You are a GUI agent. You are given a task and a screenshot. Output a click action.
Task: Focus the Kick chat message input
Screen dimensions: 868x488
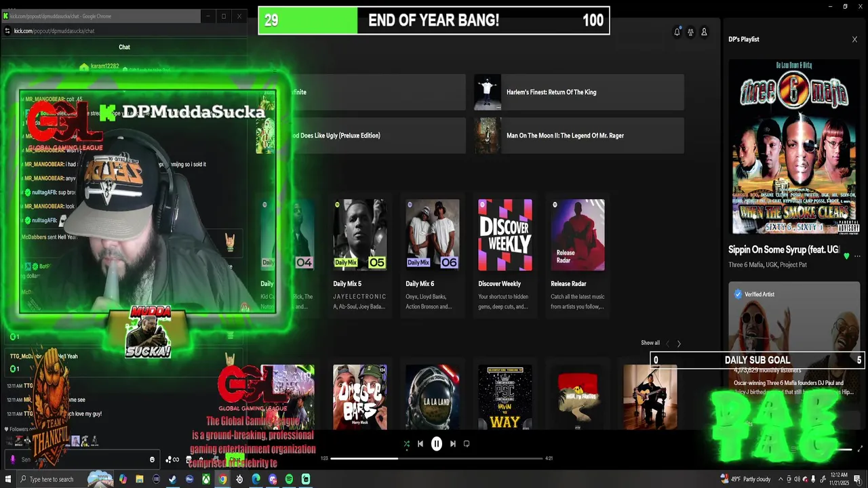[x=83, y=459]
